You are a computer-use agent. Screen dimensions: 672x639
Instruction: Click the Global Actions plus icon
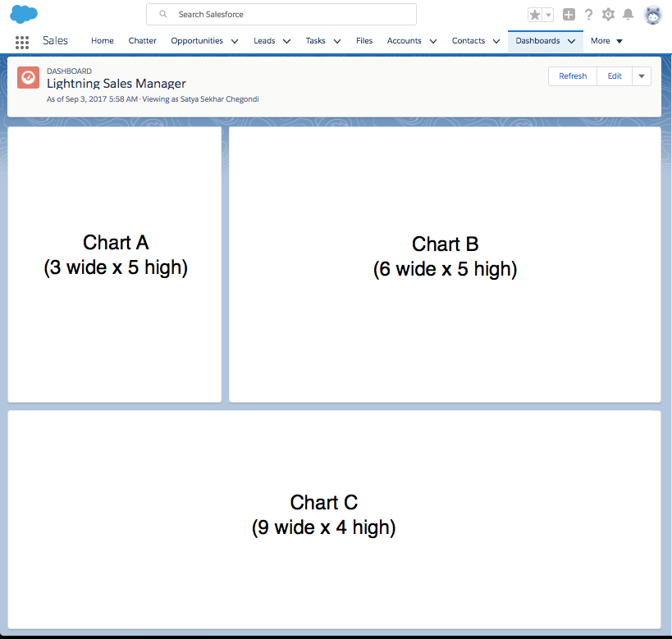569,15
